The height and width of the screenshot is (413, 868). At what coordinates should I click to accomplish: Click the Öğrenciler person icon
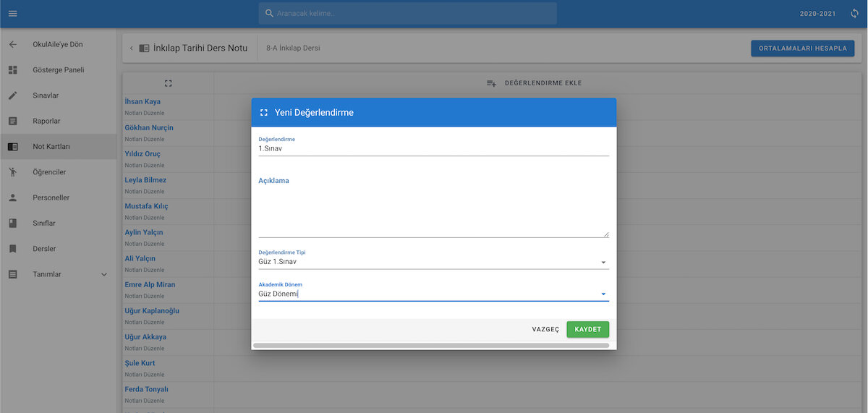tap(12, 172)
